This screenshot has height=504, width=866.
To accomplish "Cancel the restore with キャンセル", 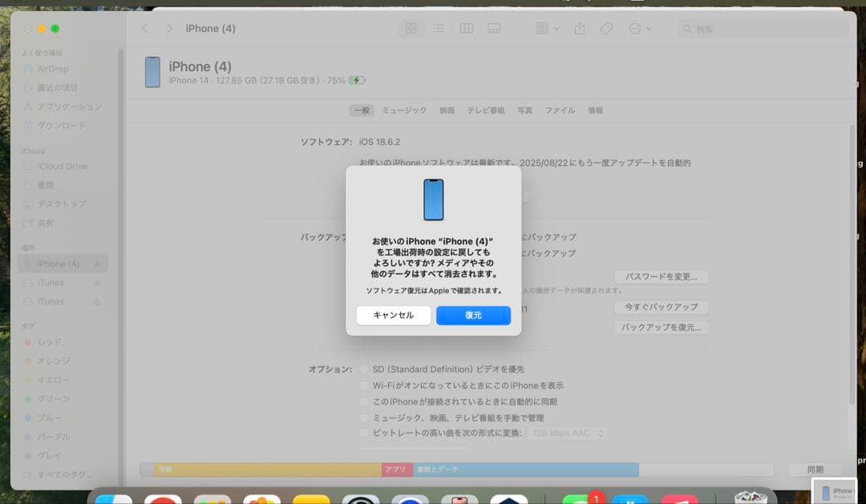I will [394, 315].
